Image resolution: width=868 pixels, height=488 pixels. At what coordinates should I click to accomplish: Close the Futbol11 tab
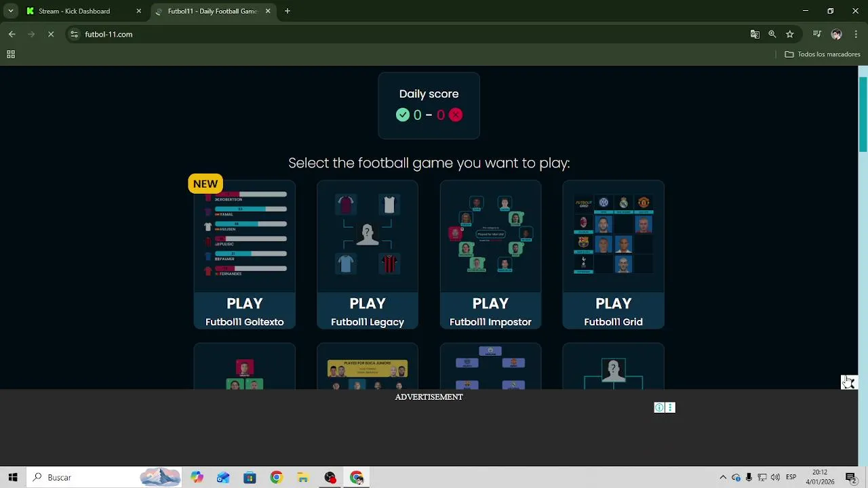click(268, 11)
